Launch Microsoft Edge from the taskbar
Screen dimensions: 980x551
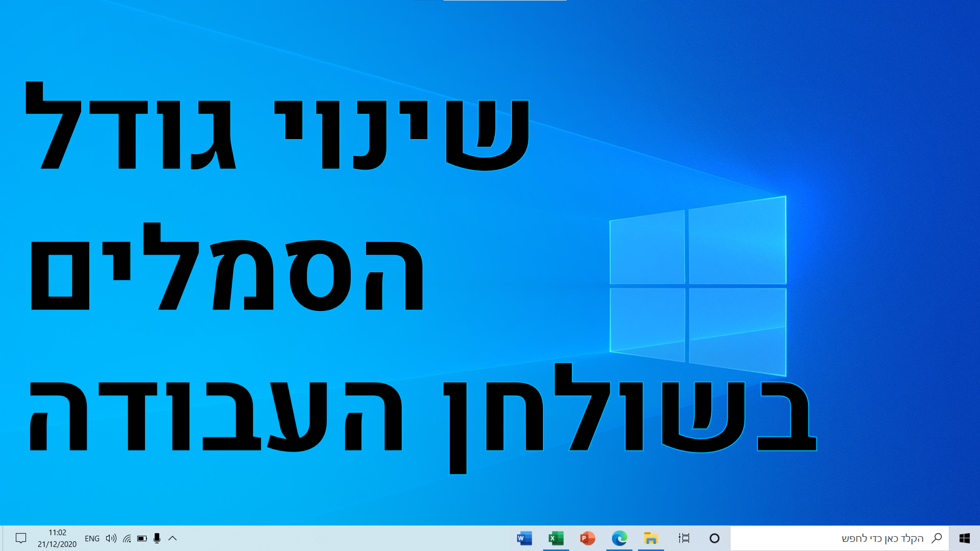tap(619, 538)
